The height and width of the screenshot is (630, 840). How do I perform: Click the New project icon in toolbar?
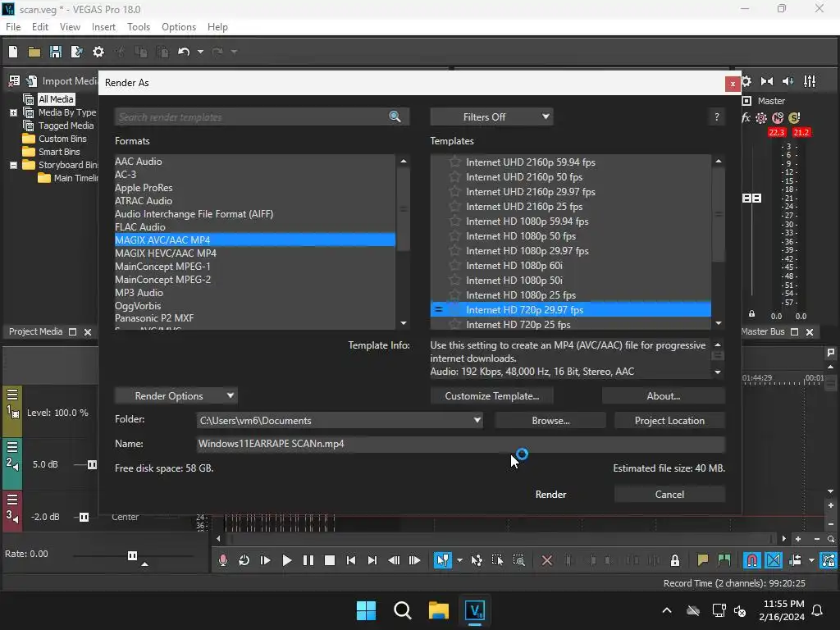13,52
